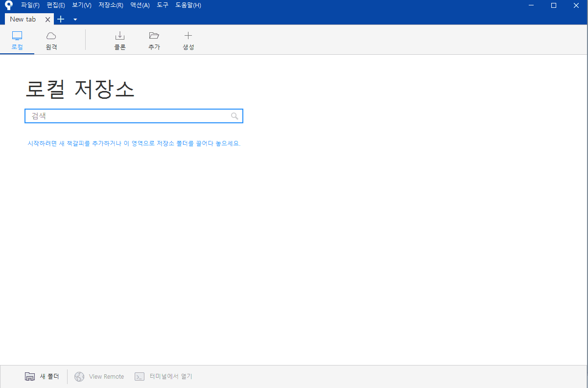The height and width of the screenshot is (388, 588).
Task: Expand the tab list dropdown arrow
Action: tap(75, 20)
